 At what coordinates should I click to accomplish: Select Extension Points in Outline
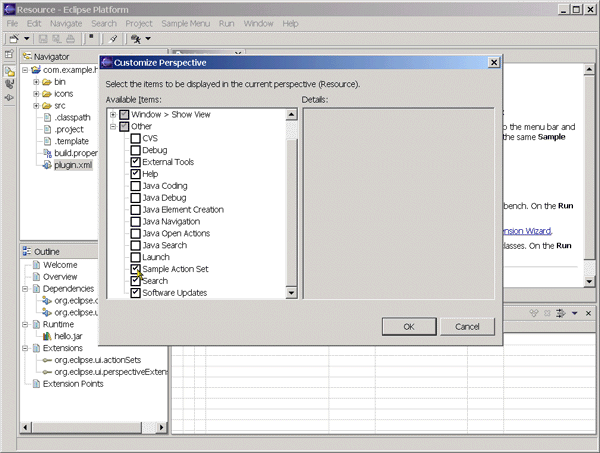click(73, 384)
